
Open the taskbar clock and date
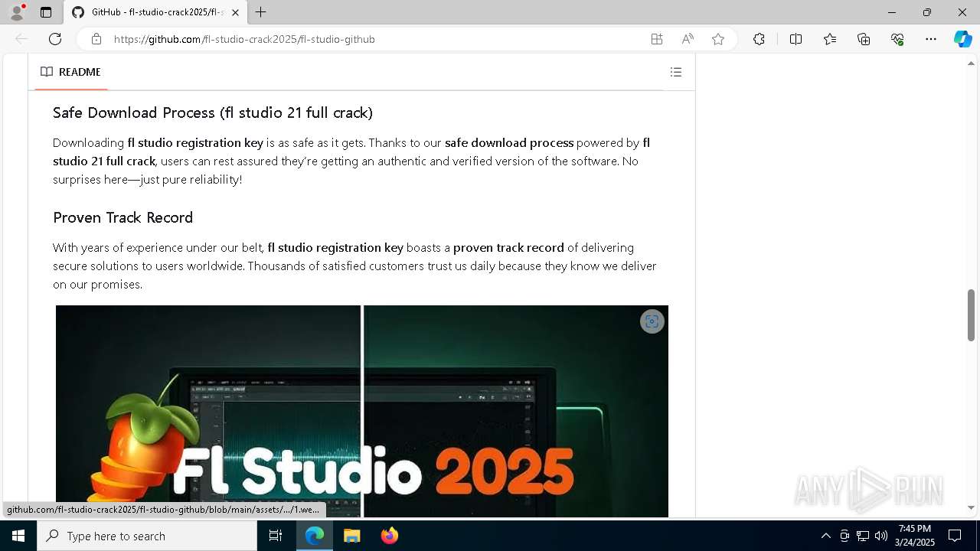[915, 536]
